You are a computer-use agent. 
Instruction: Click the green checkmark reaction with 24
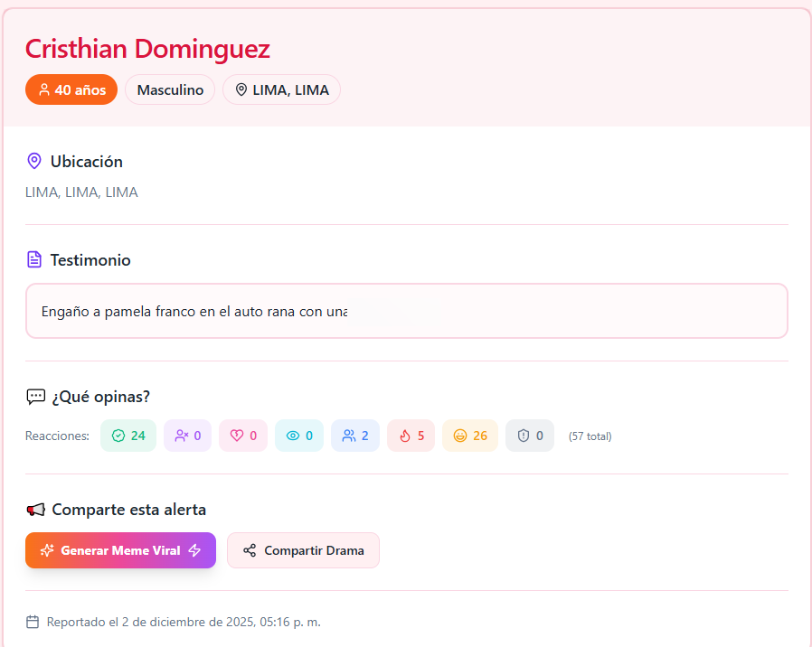[128, 436]
